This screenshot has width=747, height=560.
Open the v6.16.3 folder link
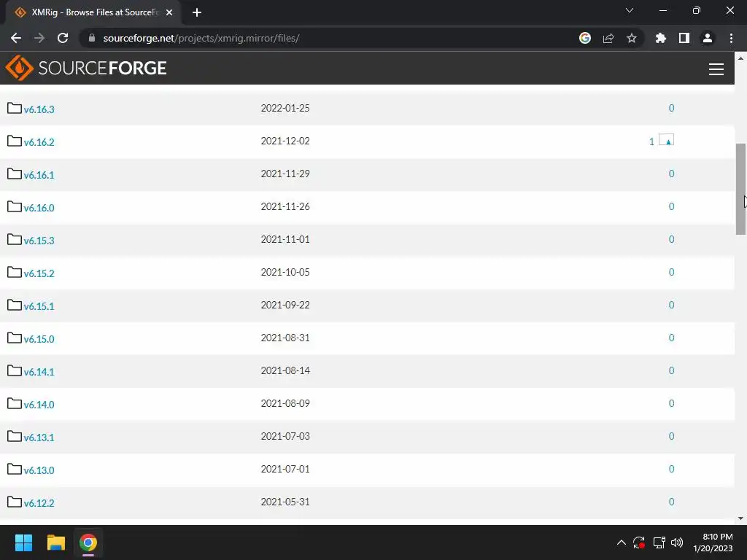pyautogui.click(x=39, y=109)
